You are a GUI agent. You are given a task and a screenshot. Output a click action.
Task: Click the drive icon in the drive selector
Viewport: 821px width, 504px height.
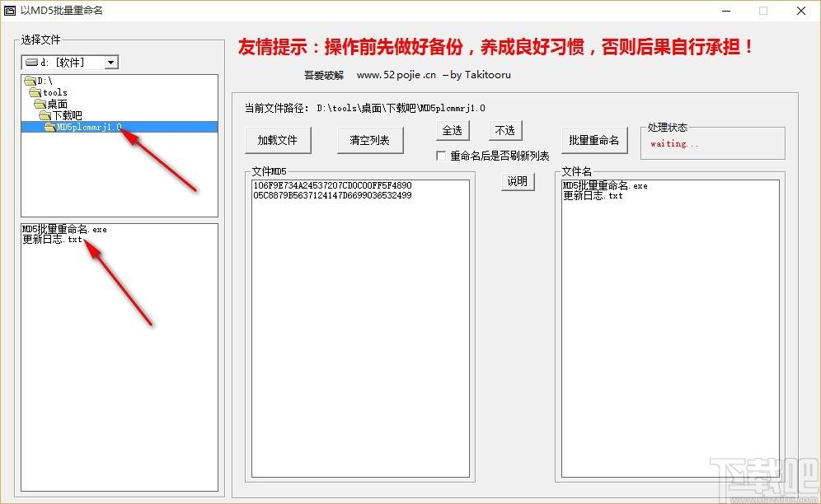[32, 63]
